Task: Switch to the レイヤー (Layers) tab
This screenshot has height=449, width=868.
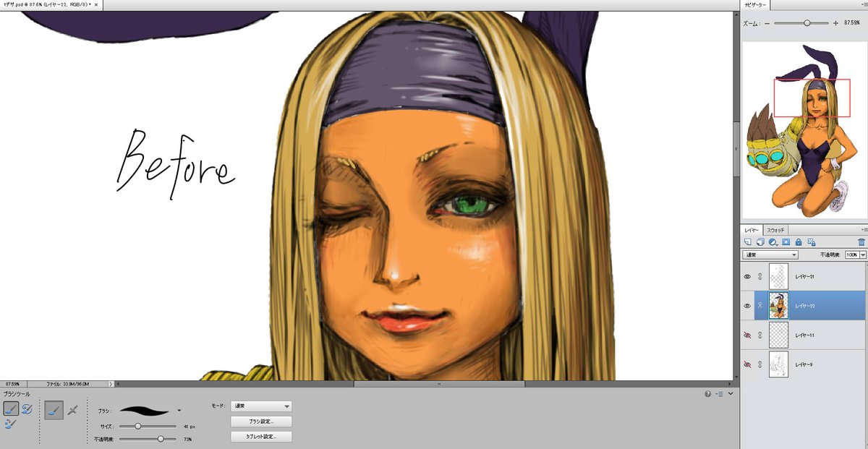Action: [752, 229]
